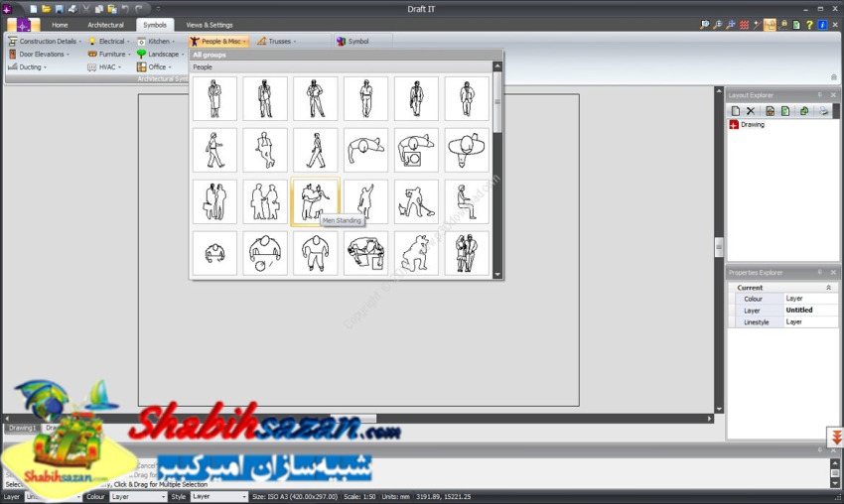Click the green document icon in top-right toolbar

click(x=796, y=25)
